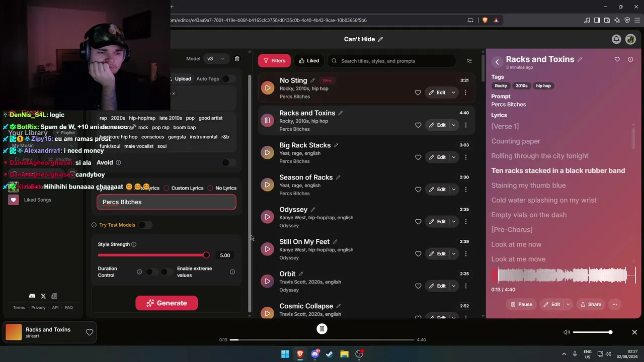Play the song Big Rack Stacks
Screen dimensions: 644x362
(x=267, y=152)
